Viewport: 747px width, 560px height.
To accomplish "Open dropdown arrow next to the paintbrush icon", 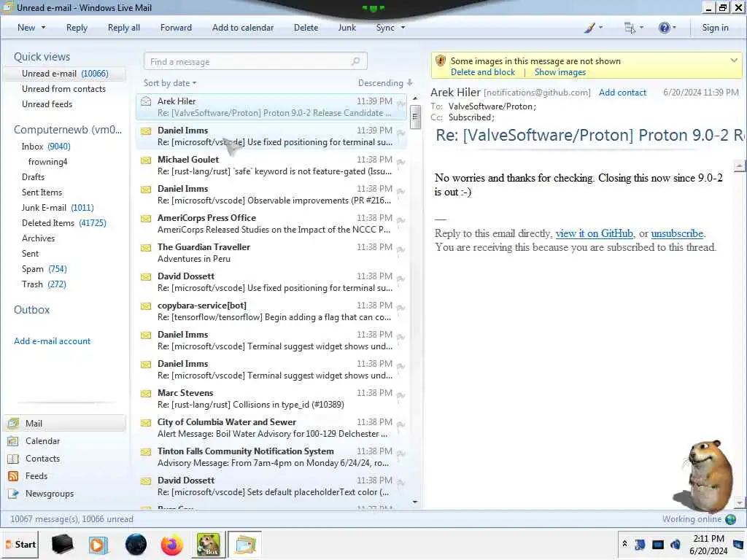I will 600,28.
